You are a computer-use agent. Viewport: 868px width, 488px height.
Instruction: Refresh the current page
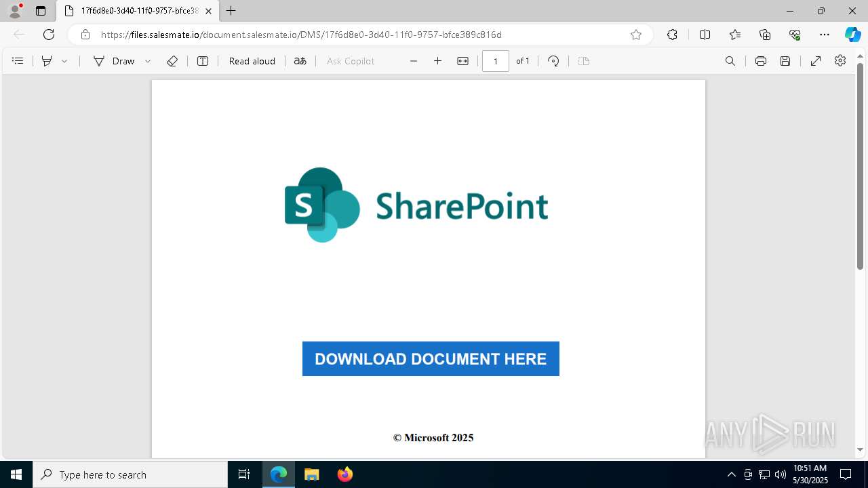tap(49, 35)
